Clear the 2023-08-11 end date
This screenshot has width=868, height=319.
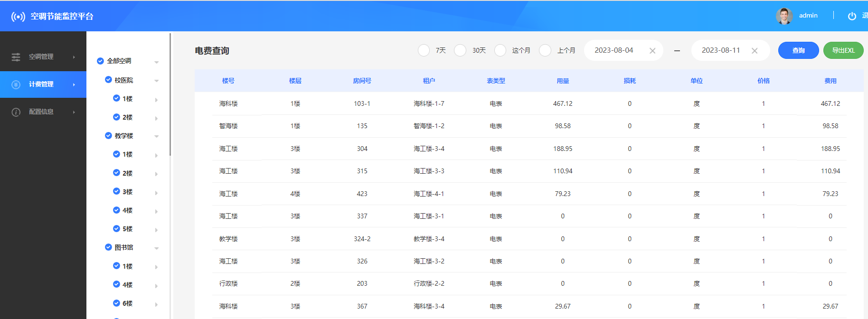tap(755, 51)
